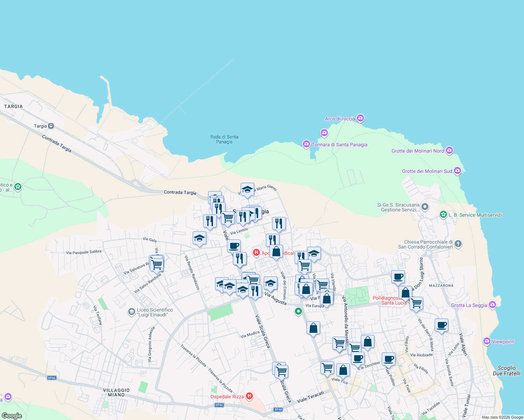Click the church icon near San Corrado Confalonieri
Image resolution: width=524 pixels, height=420 pixels.
458,244
